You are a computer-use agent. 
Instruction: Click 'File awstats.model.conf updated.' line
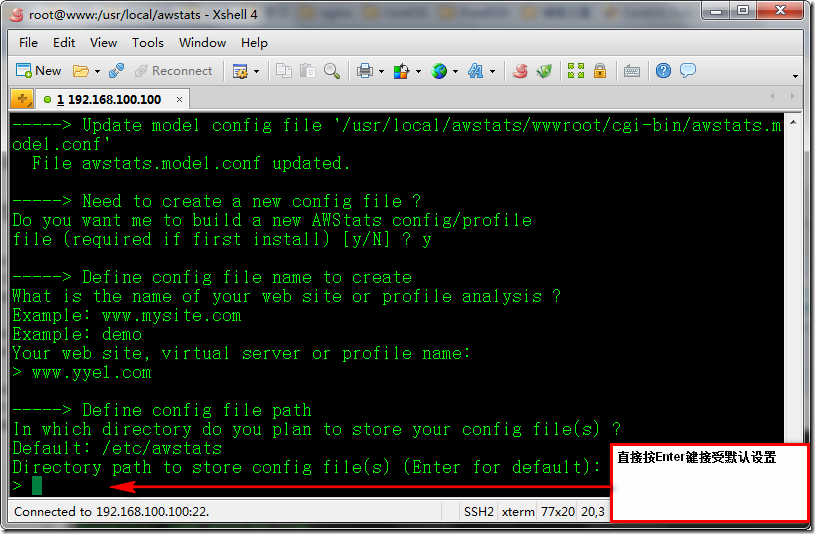point(191,163)
